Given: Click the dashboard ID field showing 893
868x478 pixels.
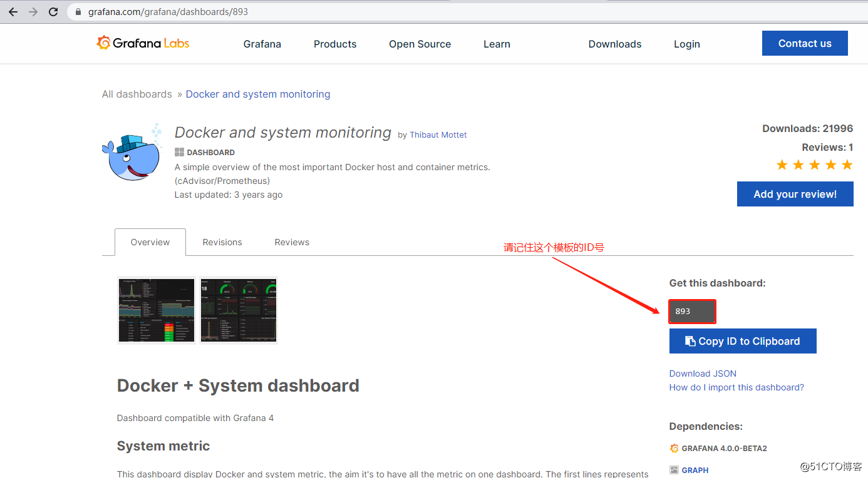Looking at the screenshot, I should [692, 311].
